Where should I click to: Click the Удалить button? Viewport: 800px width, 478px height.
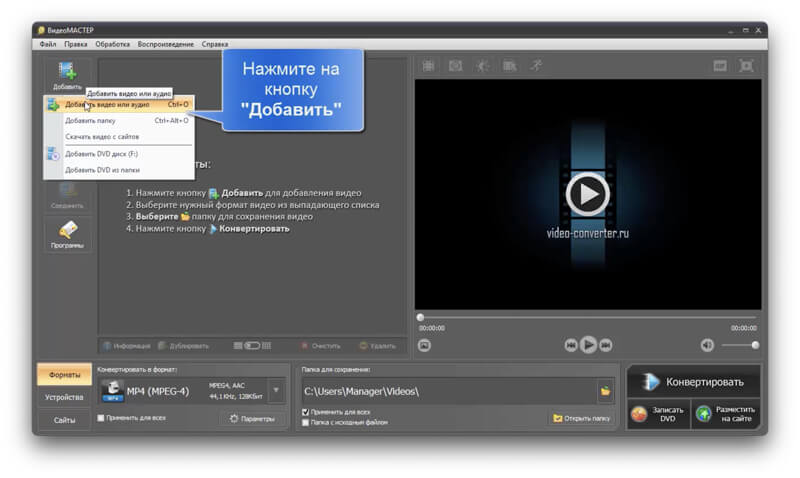pos(378,346)
